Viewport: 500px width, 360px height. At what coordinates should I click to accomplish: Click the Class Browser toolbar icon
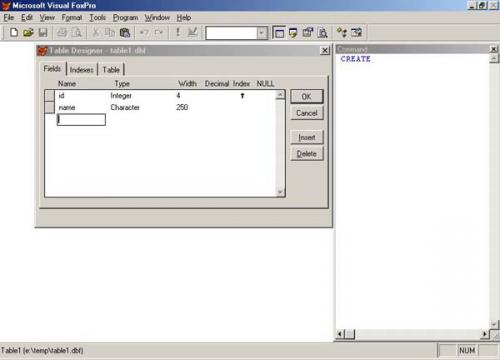[x=342, y=33]
